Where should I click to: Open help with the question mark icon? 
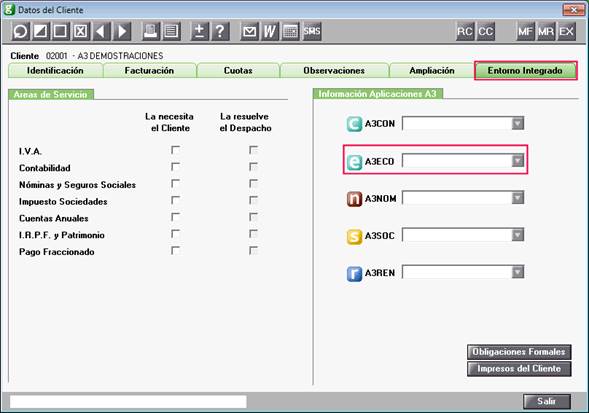(x=220, y=31)
